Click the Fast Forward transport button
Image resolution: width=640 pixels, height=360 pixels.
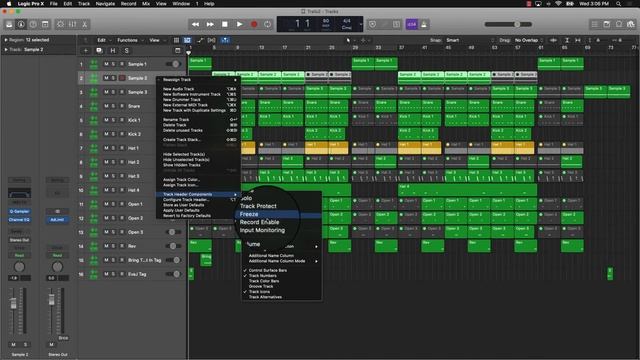coord(210,24)
